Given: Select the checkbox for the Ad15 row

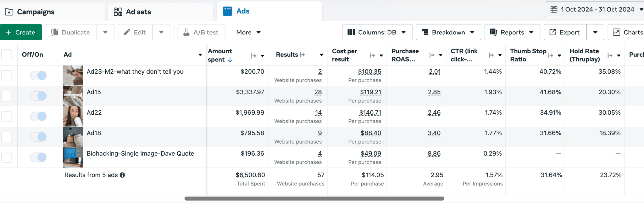Looking at the screenshot, I should 7,96.
